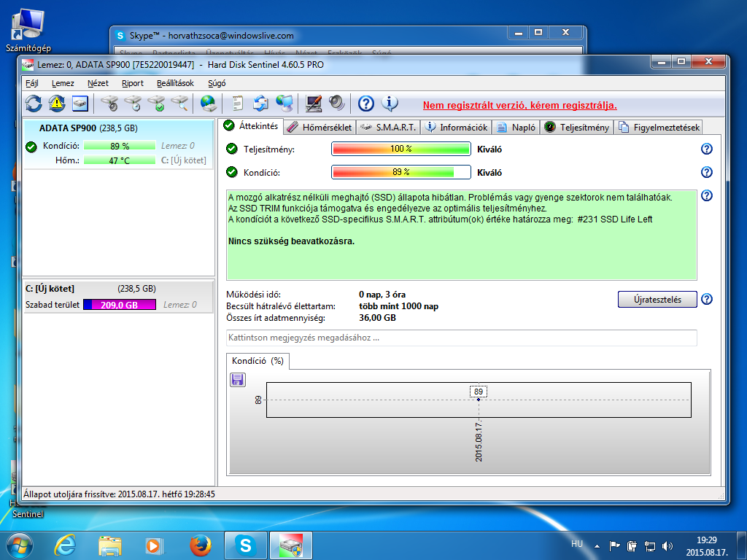Open the Fájl menu
The image size is (747, 560).
[x=32, y=83]
